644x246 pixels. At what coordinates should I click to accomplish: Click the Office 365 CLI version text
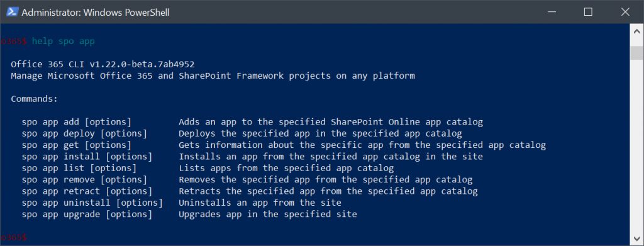[x=103, y=64]
